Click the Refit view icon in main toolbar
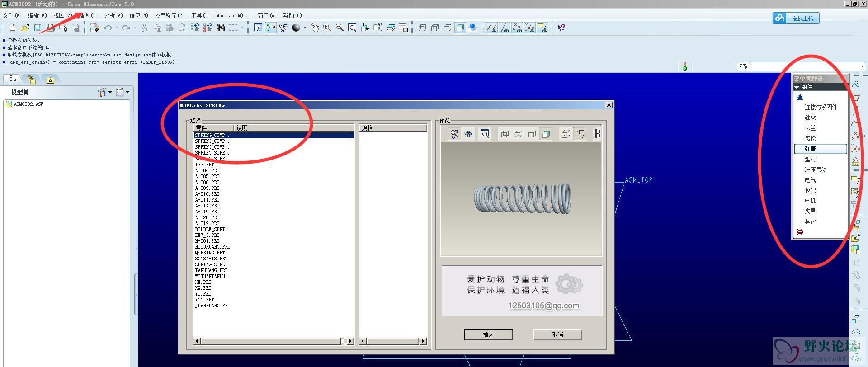 click(x=352, y=28)
